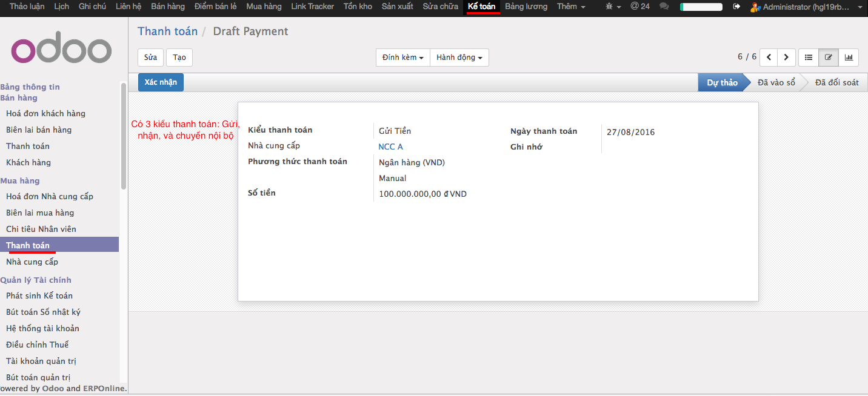Screen dimensions: 868x396
Task: Open the Bán hàng top menu
Action: pyautogui.click(x=168, y=7)
